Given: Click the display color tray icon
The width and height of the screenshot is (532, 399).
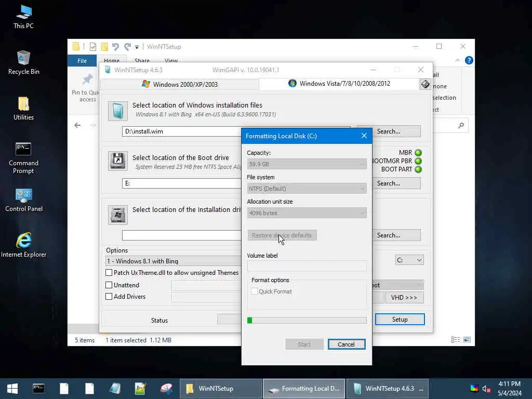Looking at the screenshot, I should [474, 389].
